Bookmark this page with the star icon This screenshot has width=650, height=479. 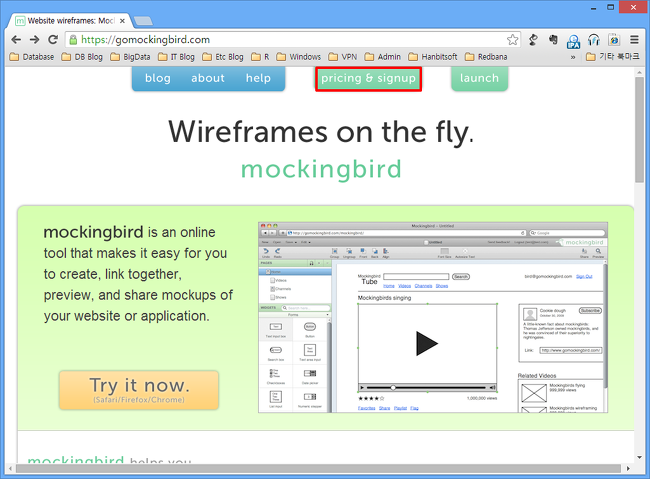pos(512,39)
